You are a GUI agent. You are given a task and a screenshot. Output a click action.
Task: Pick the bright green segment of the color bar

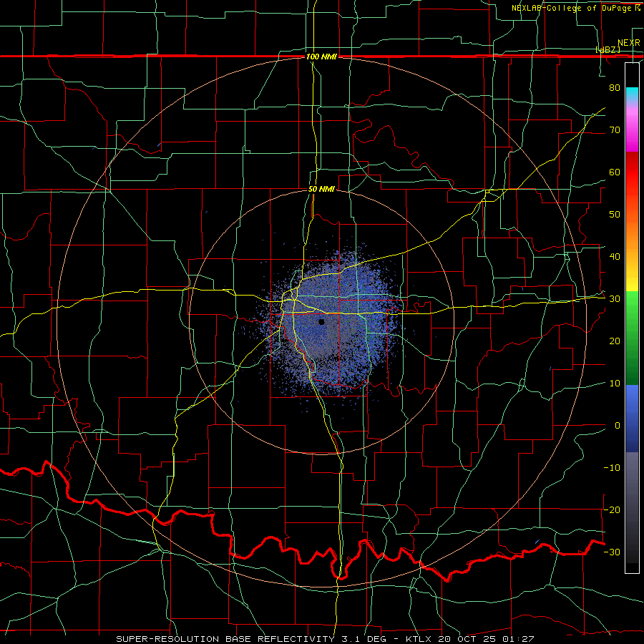tap(632, 306)
